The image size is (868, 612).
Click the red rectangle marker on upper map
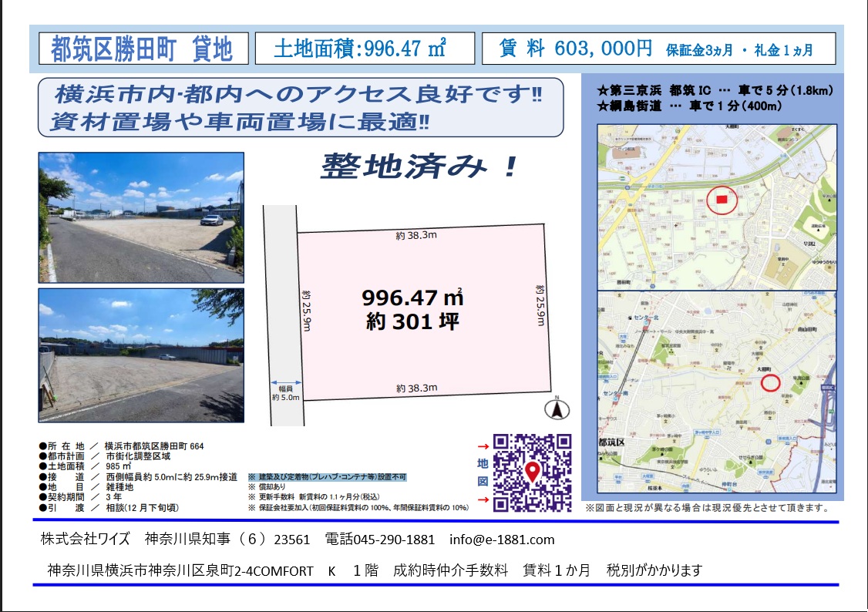(x=722, y=200)
